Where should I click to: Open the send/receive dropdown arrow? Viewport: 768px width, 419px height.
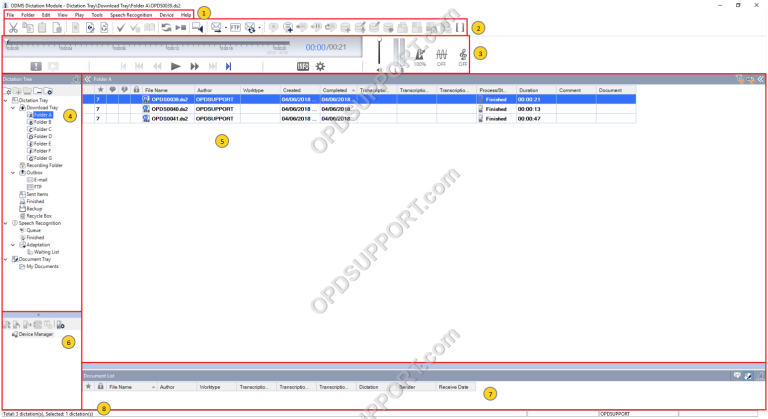259,28
